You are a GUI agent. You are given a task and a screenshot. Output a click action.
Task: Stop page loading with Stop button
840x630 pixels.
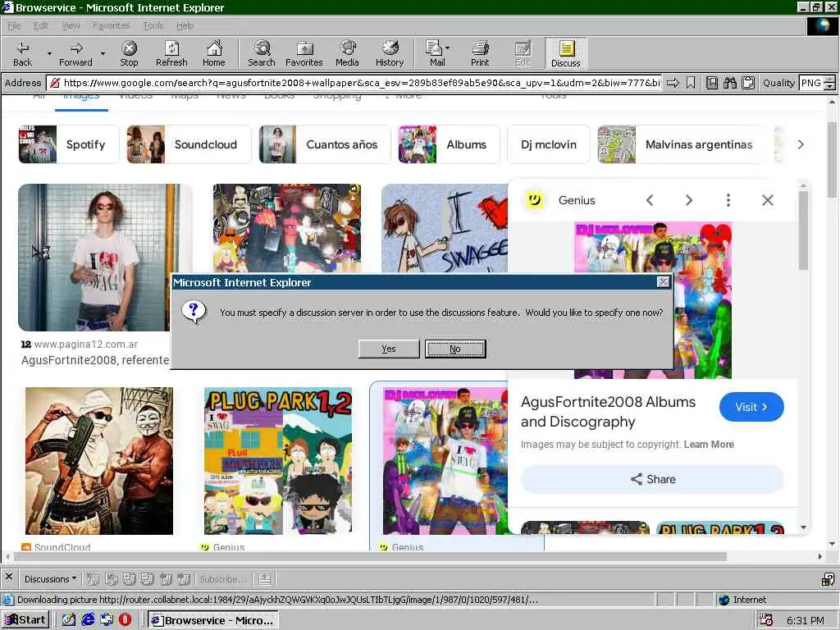pyautogui.click(x=129, y=53)
